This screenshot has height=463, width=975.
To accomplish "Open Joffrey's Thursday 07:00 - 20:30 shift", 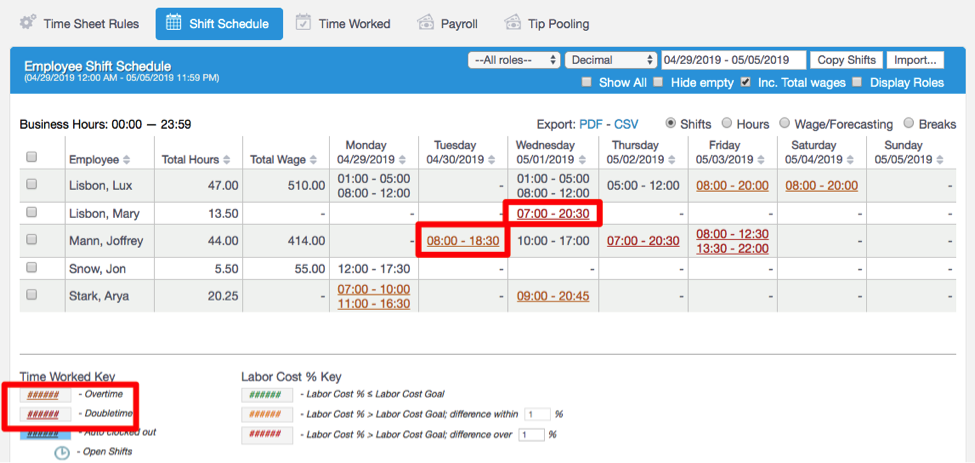I will click(x=643, y=241).
